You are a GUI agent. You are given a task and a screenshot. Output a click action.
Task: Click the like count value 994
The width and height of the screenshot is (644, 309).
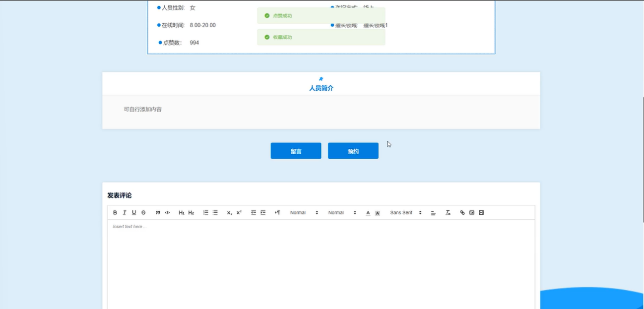point(194,43)
